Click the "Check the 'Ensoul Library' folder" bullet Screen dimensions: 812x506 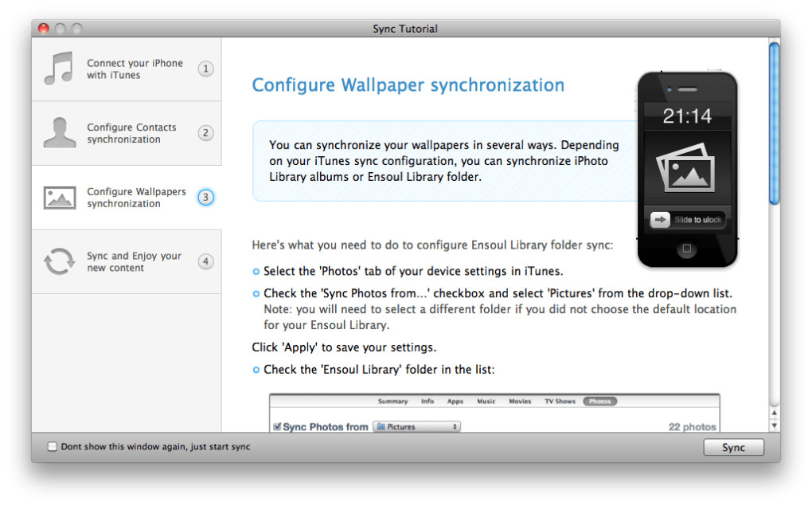pos(379,370)
